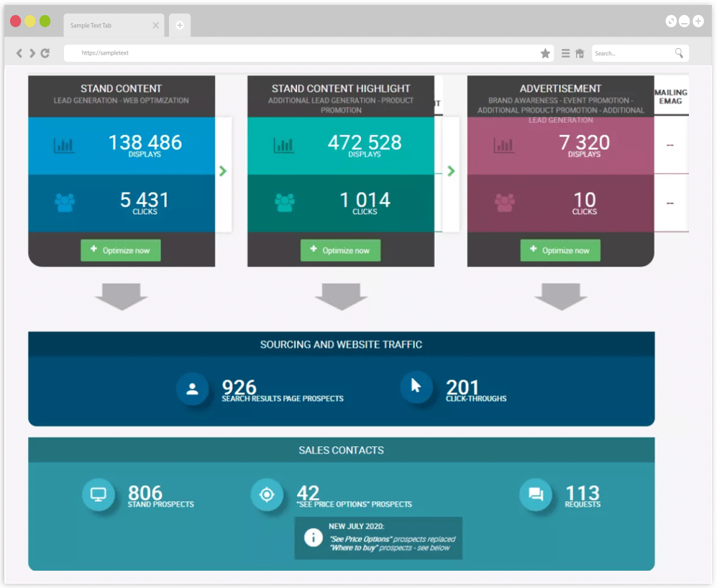Bookmark the page with the star icon
The image size is (717, 588).
545,53
